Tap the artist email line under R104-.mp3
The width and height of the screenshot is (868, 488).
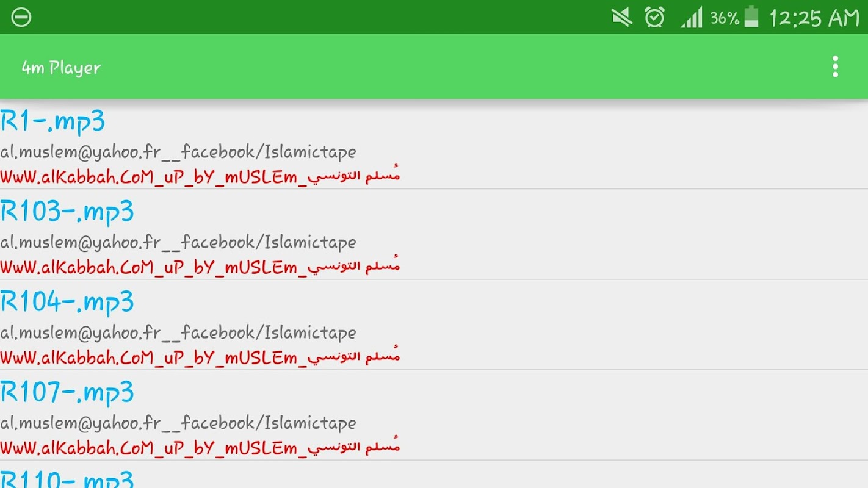coord(178,332)
